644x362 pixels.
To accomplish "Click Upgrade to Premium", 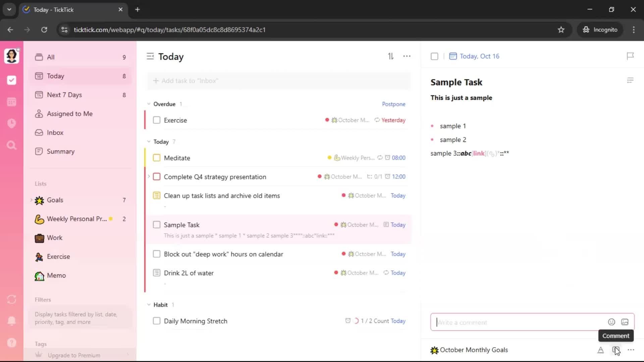I will tap(74, 355).
